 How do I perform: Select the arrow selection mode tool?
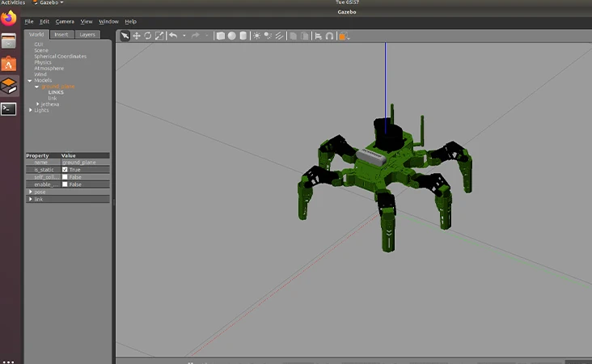(x=125, y=36)
